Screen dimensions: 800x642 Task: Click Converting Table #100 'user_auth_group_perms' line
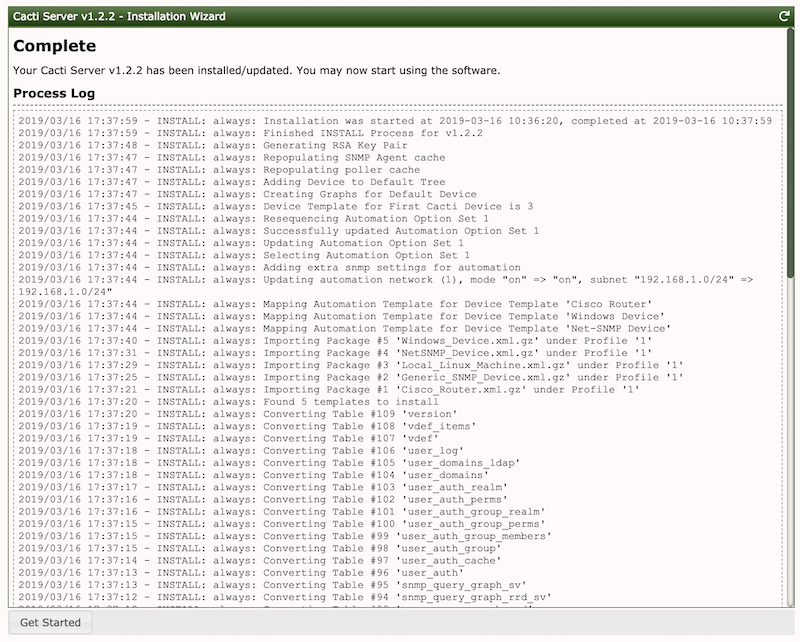click(282, 525)
